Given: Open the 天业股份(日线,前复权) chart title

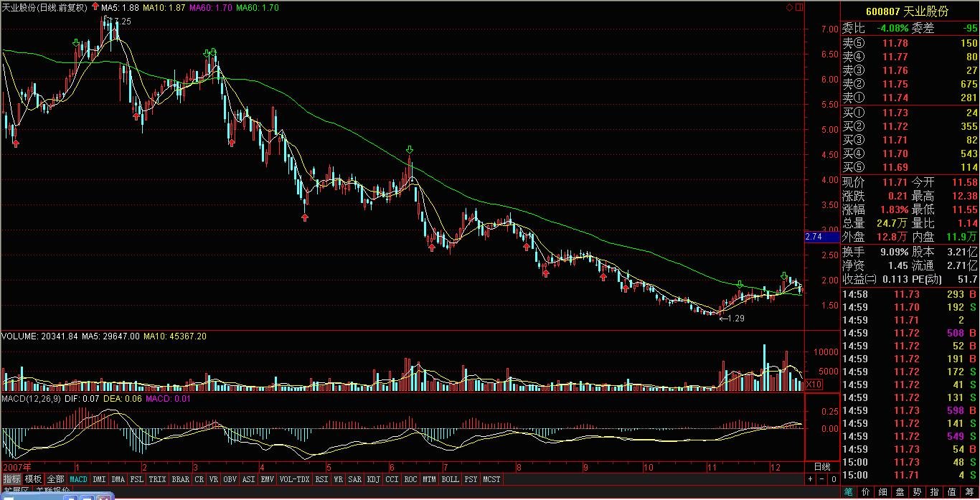Looking at the screenshot, I should (44, 7).
